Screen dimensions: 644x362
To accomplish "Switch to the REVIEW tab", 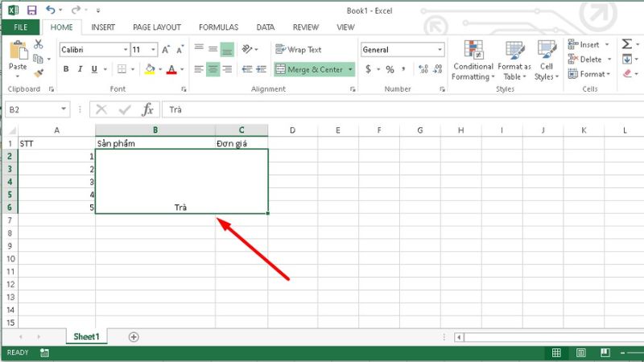I will coord(306,27).
